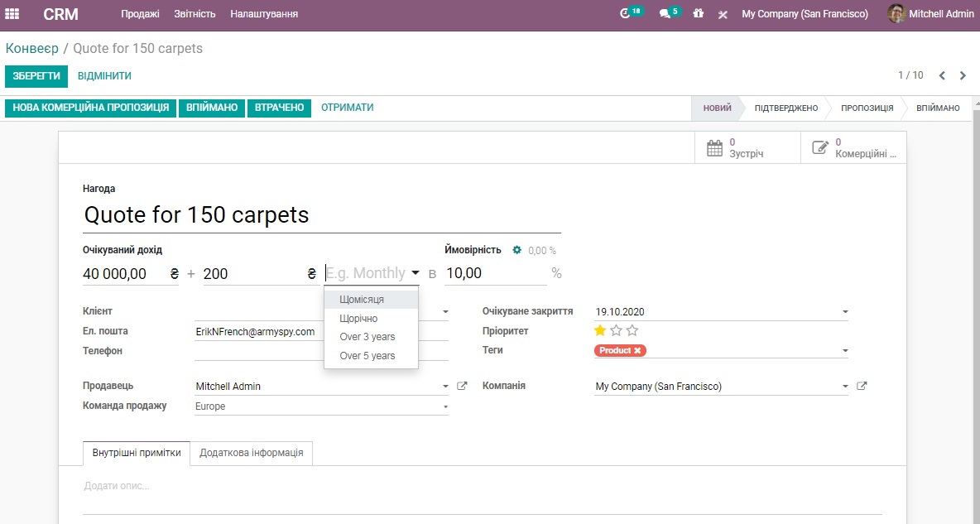Select Щорічно from recurring plan list
This screenshot has width=980, height=524.
358,318
